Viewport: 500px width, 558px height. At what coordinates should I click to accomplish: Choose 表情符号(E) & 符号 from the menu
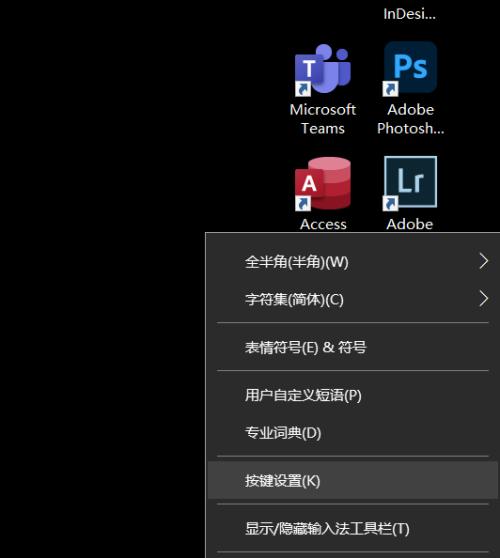pos(353,347)
